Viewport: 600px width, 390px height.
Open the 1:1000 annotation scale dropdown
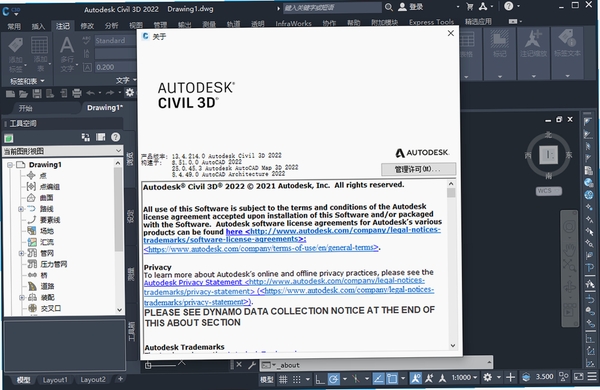(465, 378)
